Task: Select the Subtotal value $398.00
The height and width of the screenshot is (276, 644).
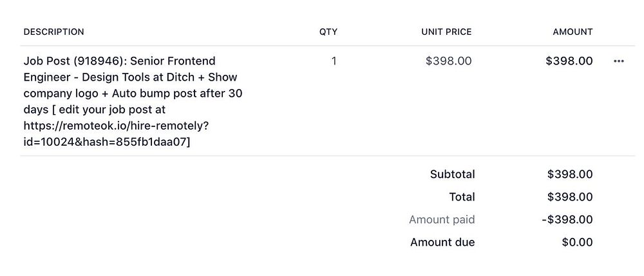Action: pos(570,174)
